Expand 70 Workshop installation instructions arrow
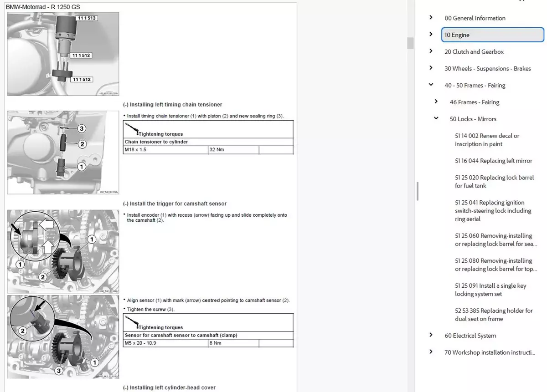547x392 pixels. click(x=431, y=352)
